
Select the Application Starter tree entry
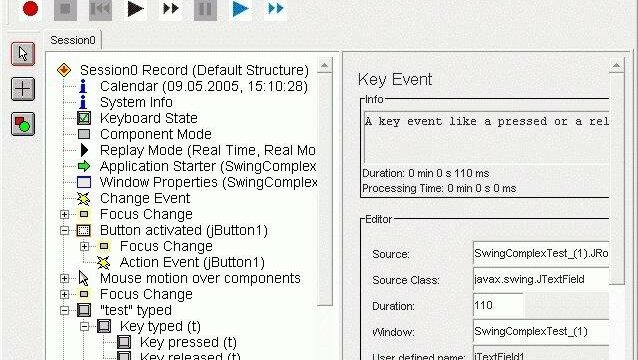208,166
